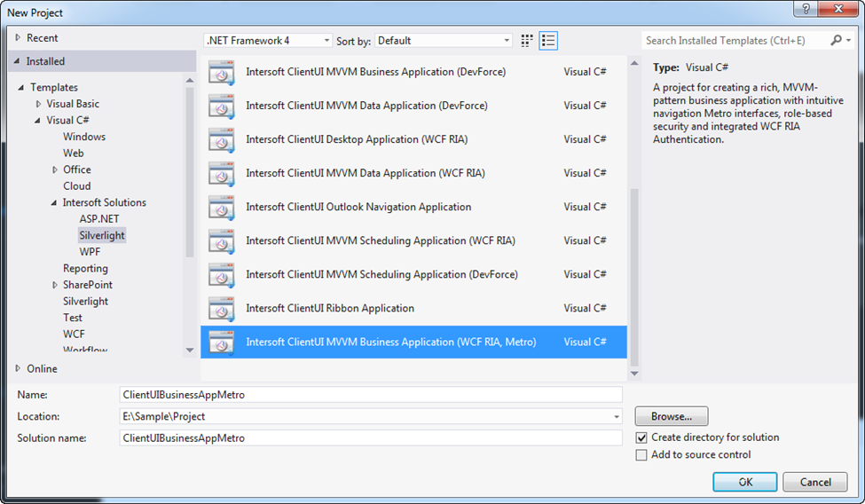Click the Name input field

tap(371, 395)
